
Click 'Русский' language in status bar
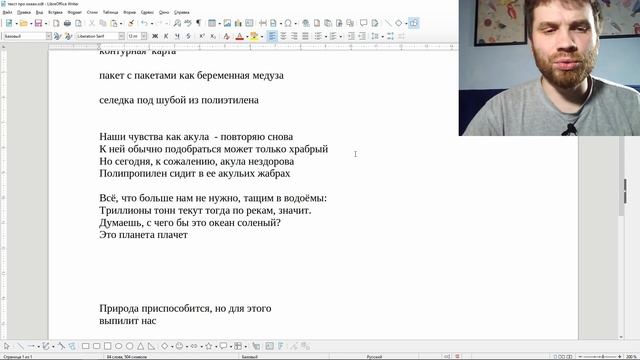click(374, 357)
